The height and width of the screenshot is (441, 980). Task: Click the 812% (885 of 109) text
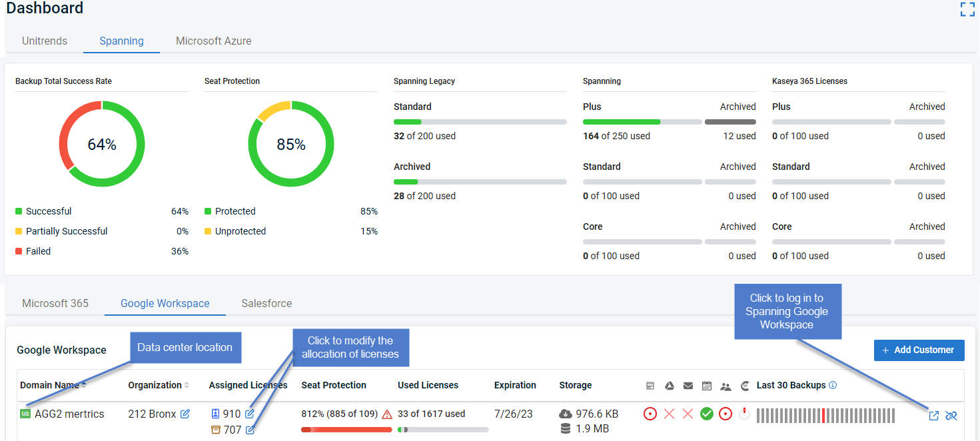click(340, 414)
